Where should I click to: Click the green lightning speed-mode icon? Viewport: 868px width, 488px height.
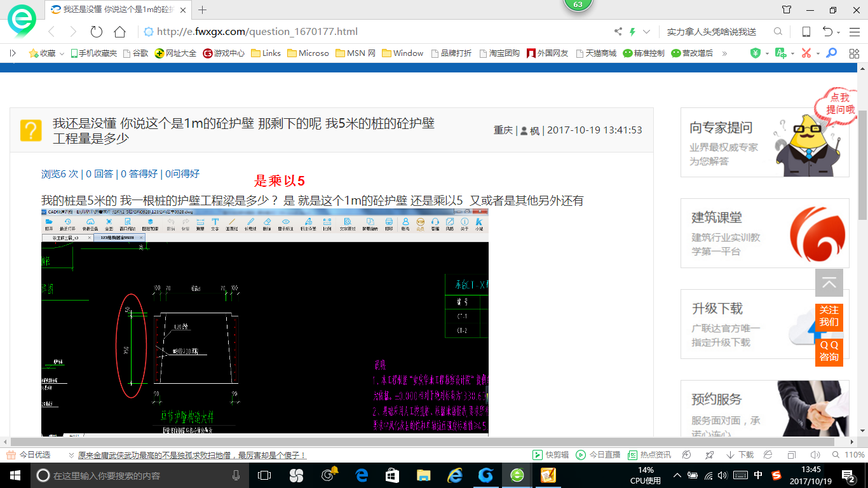pos(632,32)
